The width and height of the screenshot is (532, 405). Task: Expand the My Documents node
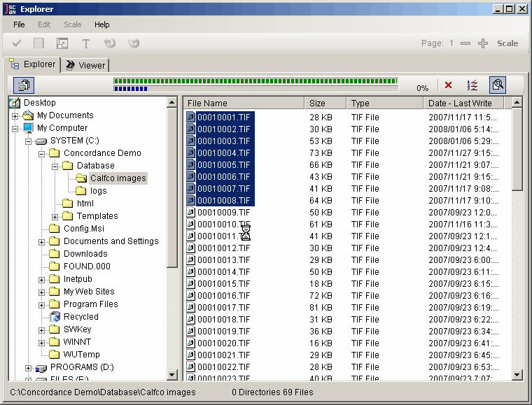15,116
